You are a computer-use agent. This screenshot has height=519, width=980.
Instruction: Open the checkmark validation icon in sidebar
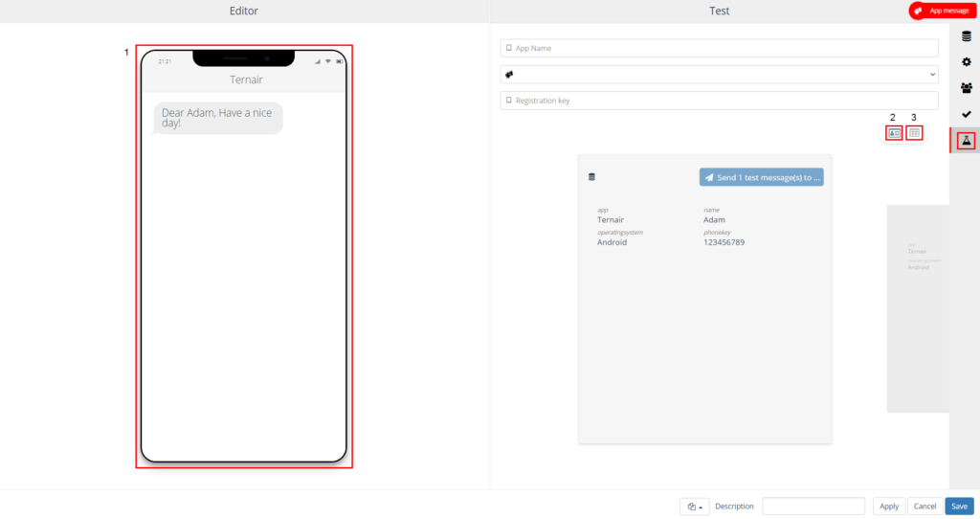[967, 115]
